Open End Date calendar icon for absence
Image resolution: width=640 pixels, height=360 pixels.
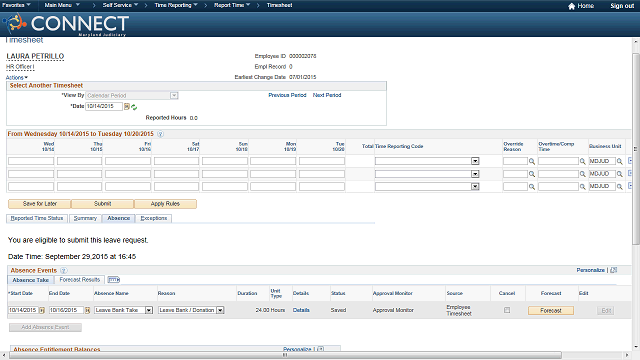pos(87,310)
